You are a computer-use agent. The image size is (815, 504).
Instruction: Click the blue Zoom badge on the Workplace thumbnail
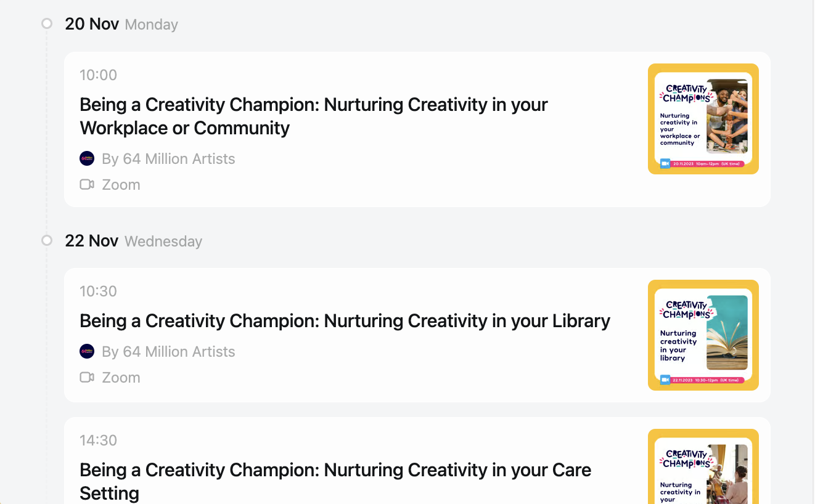[x=665, y=163]
